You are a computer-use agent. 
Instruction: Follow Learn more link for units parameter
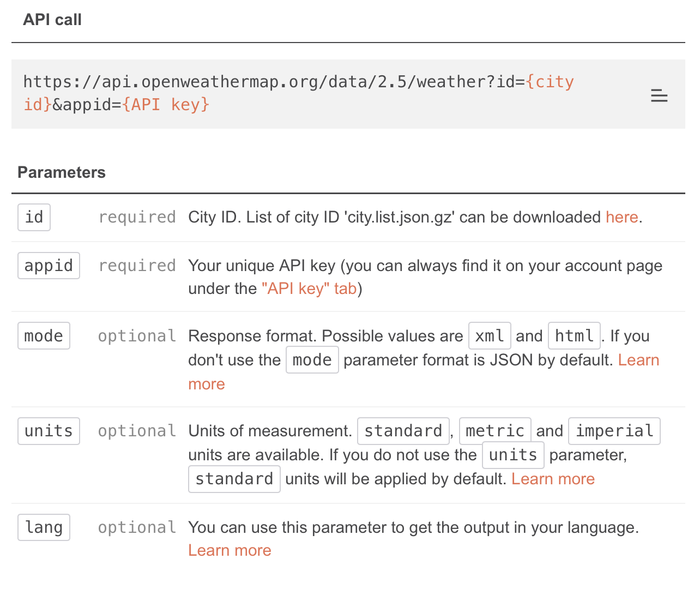(x=553, y=479)
